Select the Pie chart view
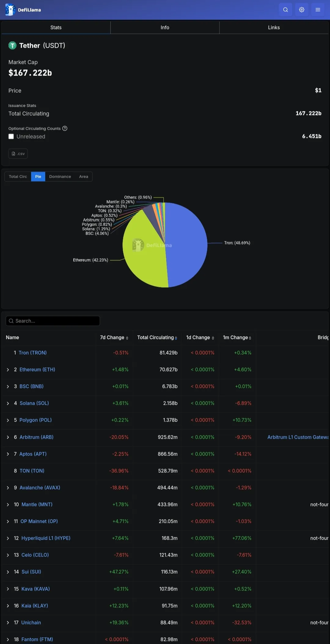 (38, 177)
